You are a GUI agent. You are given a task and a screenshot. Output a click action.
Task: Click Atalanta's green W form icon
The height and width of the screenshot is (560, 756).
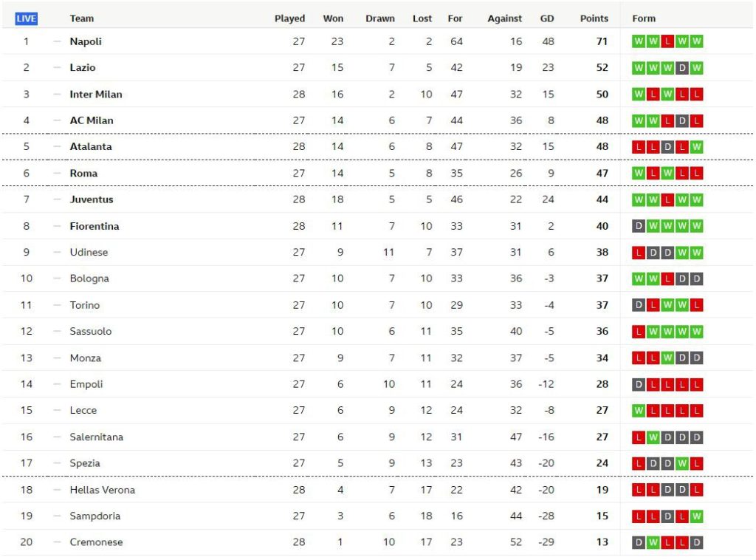coord(697,146)
